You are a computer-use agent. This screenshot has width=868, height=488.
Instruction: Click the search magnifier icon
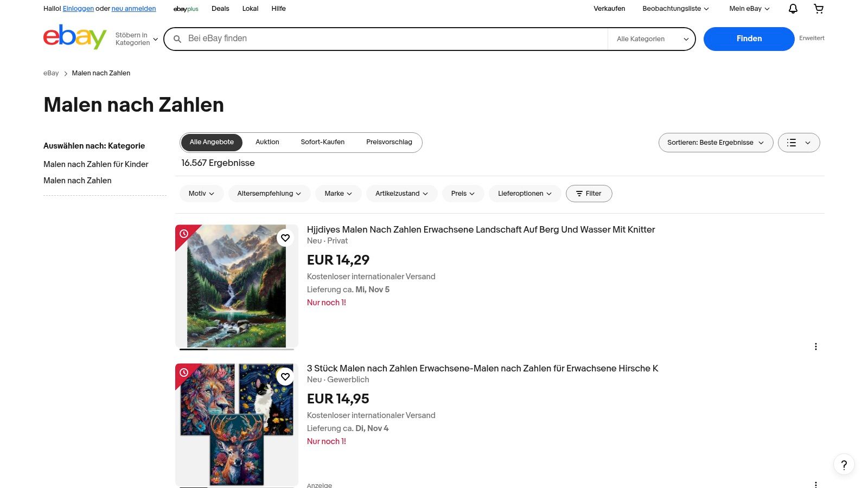(x=177, y=38)
